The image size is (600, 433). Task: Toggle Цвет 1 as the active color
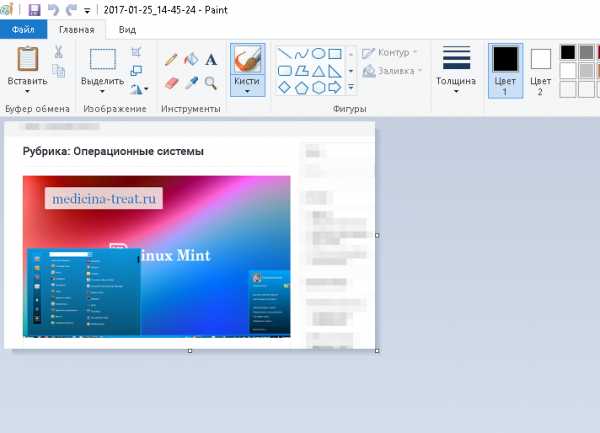pyautogui.click(x=506, y=70)
